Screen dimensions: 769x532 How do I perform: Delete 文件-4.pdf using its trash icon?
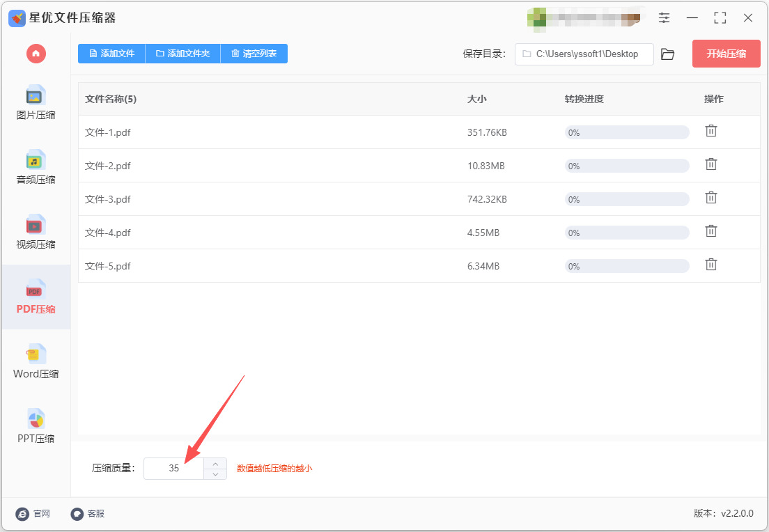coord(711,231)
